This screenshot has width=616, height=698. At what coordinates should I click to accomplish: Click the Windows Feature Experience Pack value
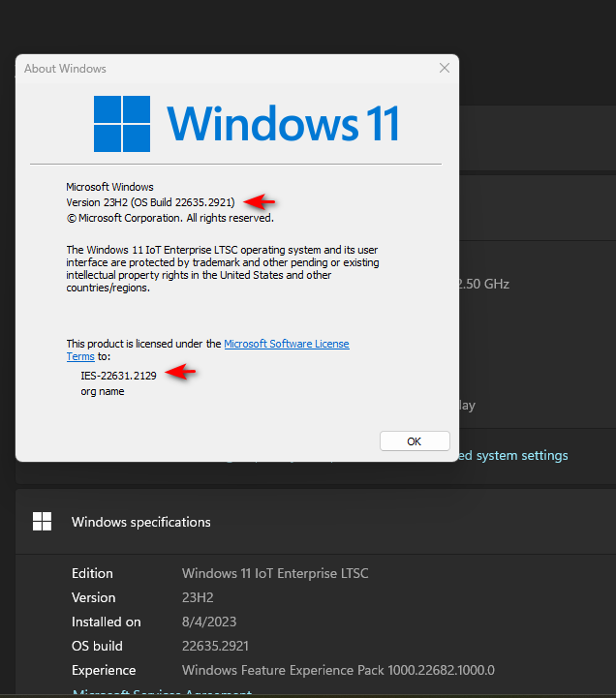(338, 670)
